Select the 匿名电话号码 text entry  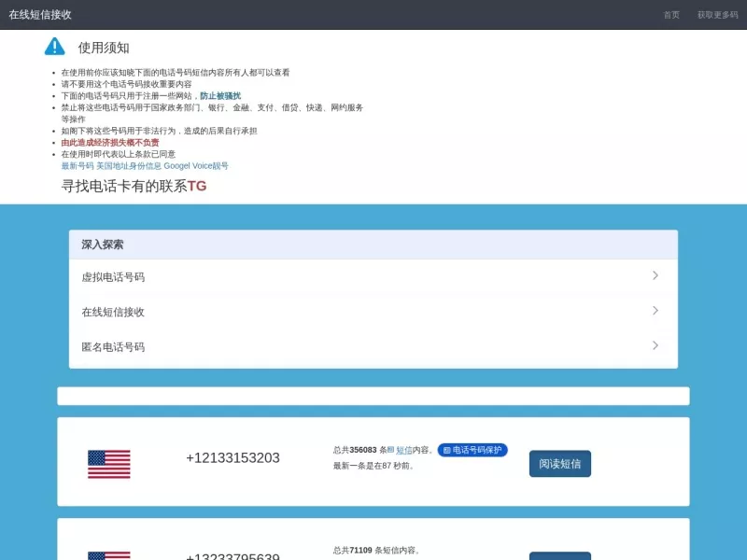[113, 346]
